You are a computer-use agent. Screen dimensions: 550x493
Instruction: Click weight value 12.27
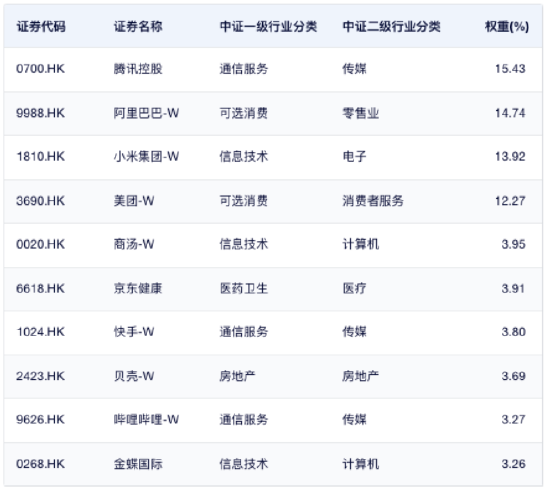(510, 201)
